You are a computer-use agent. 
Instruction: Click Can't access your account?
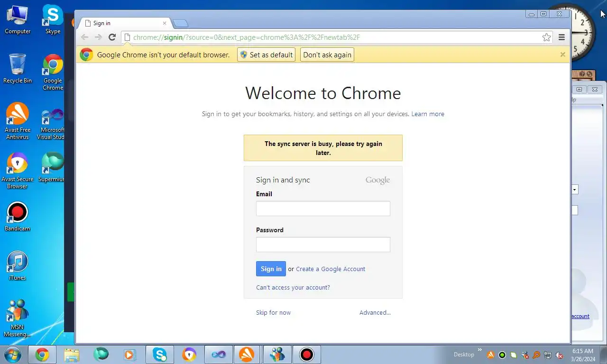(293, 287)
